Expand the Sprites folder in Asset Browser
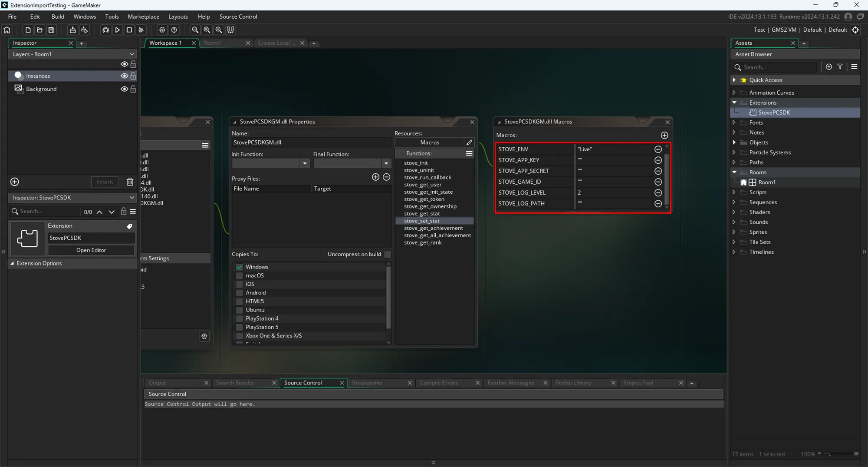The height and width of the screenshot is (467, 868). tap(734, 232)
